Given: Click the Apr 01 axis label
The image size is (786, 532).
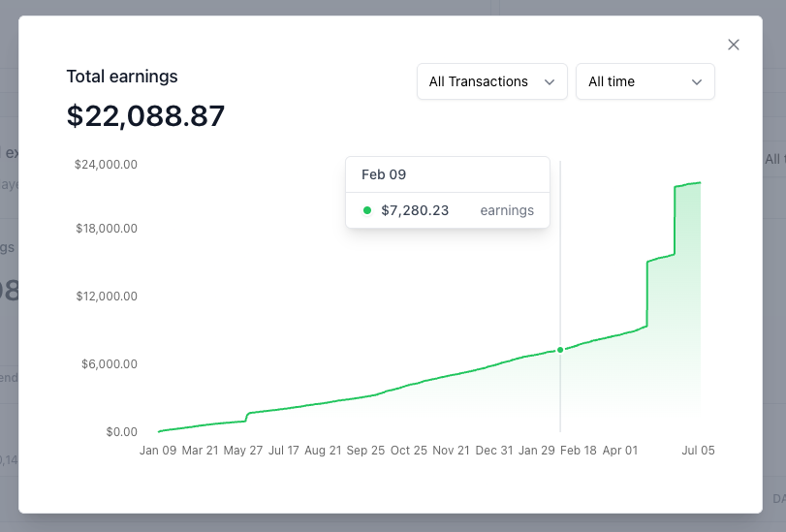Looking at the screenshot, I should click(620, 451).
